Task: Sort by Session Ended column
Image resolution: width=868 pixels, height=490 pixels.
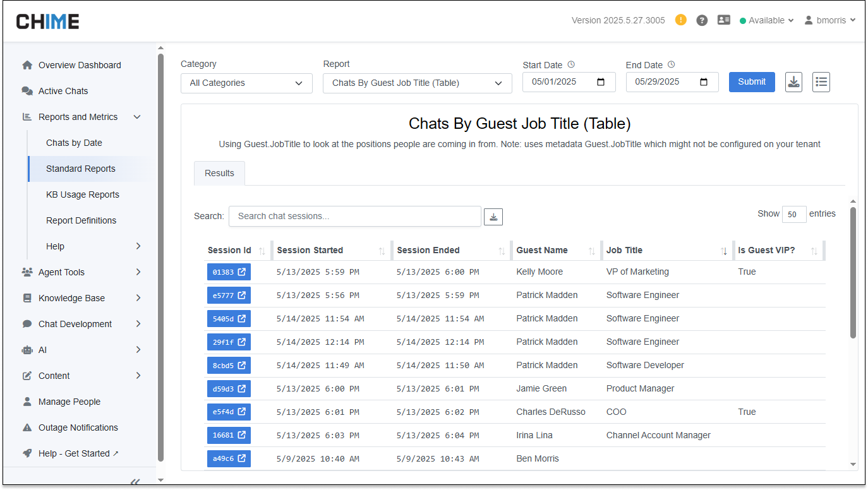Action: tap(451, 250)
